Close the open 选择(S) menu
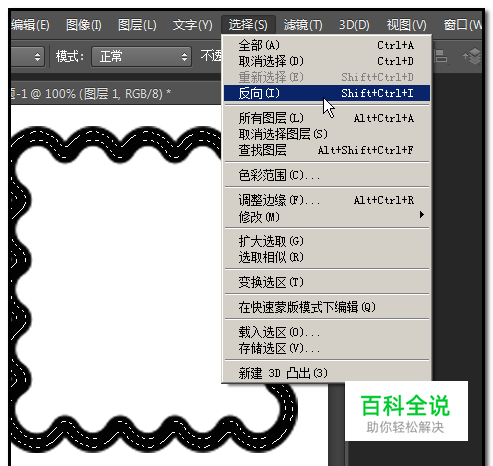Image resolution: width=493 pixels, height=466 pixels. [x=248, y=25]
